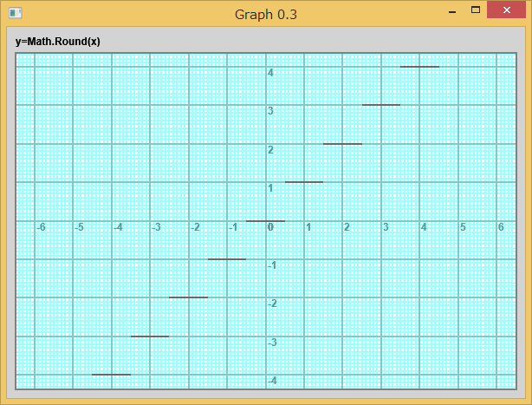Click the step segment at y=4
The image size is (532, 405).
tap(419, 67)
